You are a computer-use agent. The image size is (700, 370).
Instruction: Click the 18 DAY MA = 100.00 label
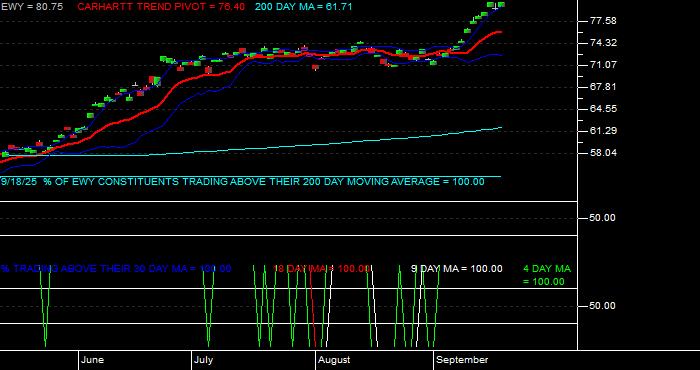[x=321, y=268]
